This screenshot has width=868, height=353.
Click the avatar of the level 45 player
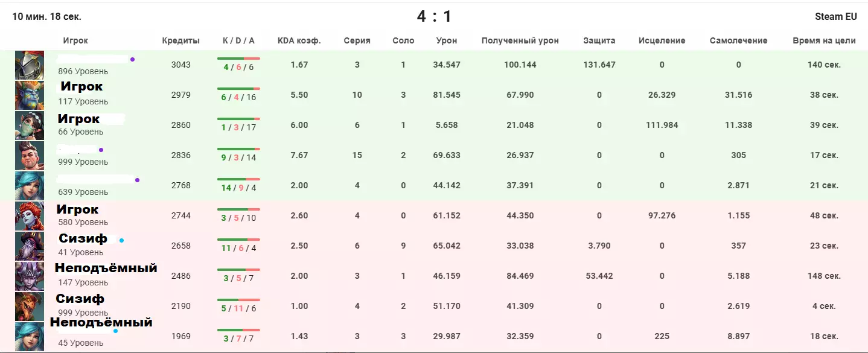point(30,337)
